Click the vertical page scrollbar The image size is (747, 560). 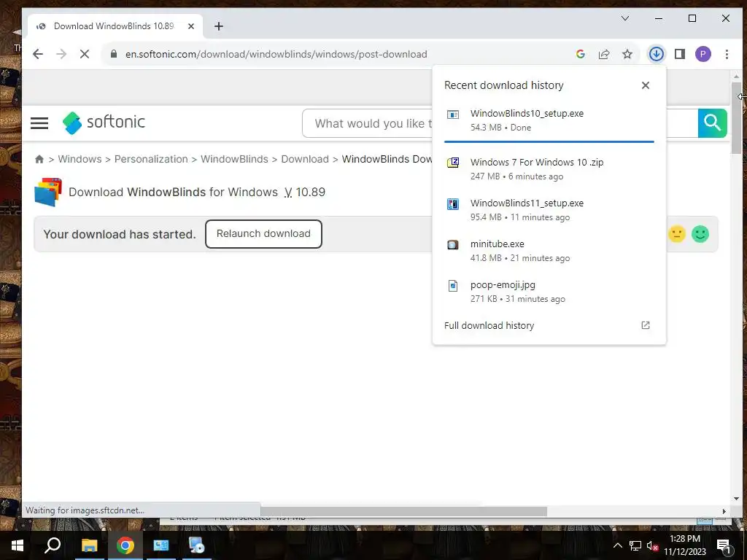click(x=736, y=117)
